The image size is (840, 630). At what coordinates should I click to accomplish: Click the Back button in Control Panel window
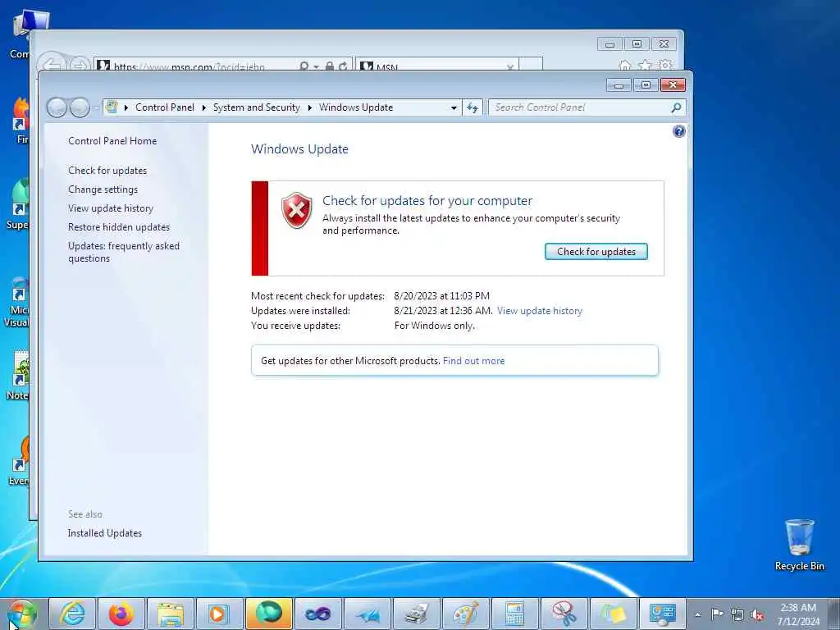click(x=57, y=107)
